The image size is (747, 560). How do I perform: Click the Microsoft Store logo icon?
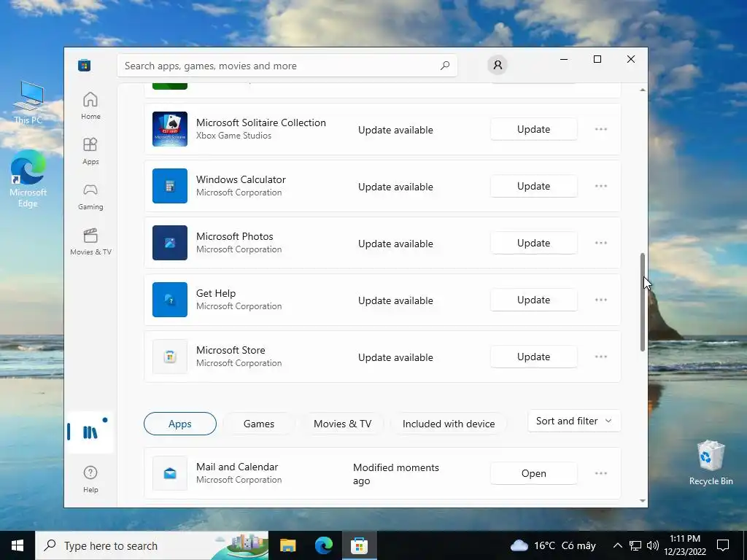tap(85, 65)
